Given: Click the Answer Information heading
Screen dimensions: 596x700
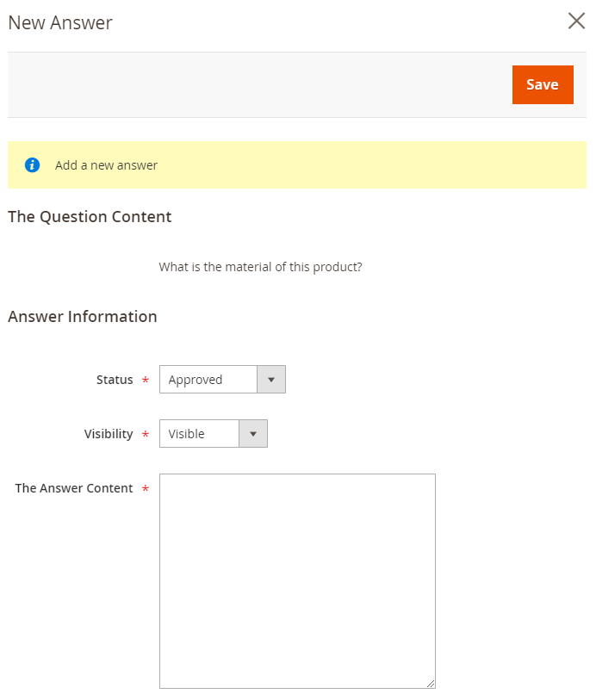Looking at the screenshot, I should click(x=83, y=317).
